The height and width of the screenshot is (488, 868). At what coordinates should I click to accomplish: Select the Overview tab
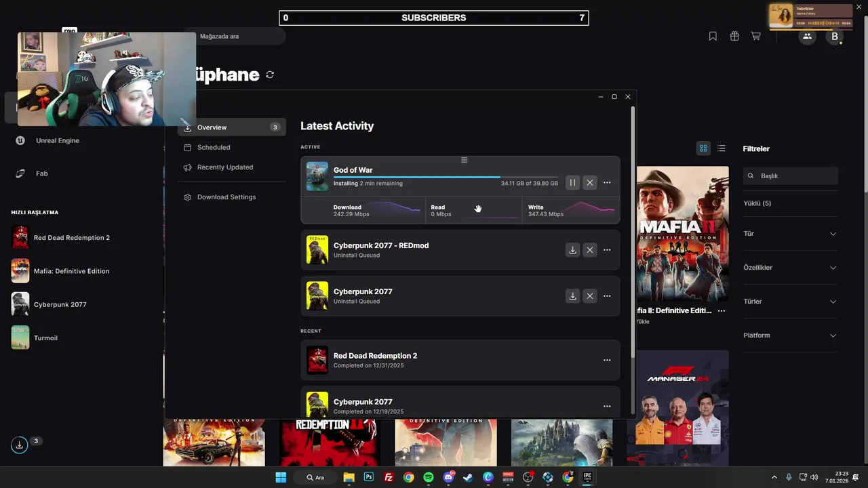coord(232,127)
